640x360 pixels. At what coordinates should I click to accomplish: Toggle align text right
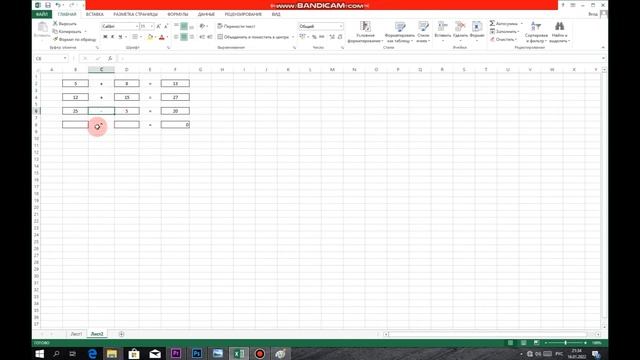191,37
